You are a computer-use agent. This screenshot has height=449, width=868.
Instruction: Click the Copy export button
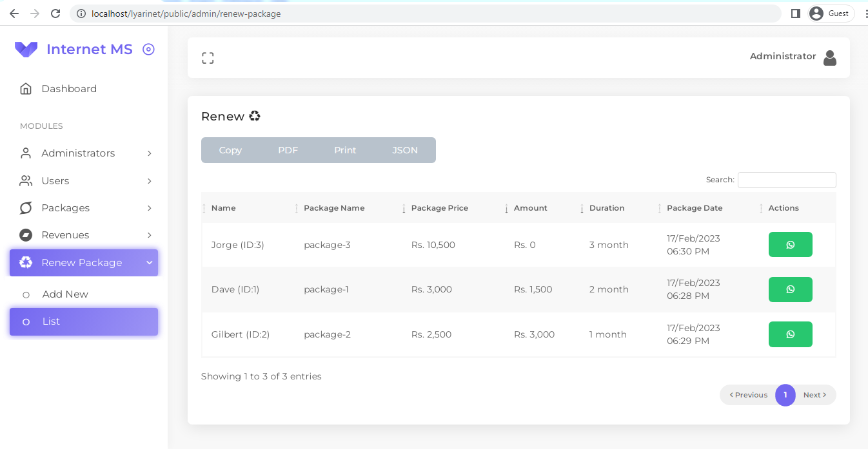point(230,149)
